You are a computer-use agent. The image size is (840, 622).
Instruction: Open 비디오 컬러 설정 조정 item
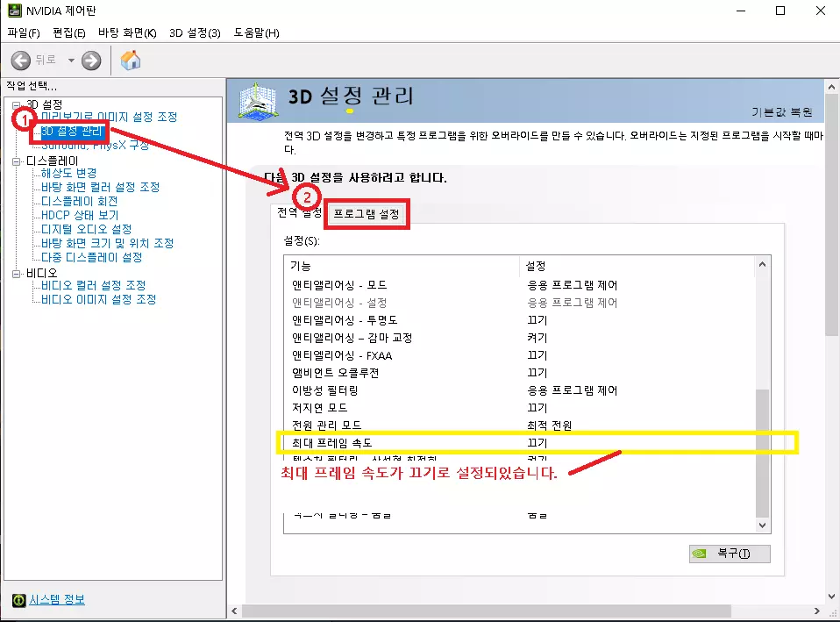click(x=93, y=285)
